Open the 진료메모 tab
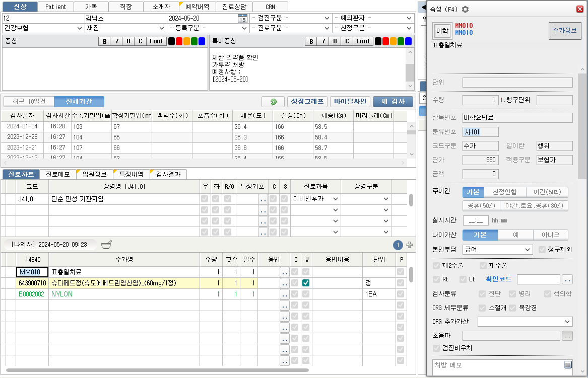The image size is (588, 378). click(x=57, y=174)
